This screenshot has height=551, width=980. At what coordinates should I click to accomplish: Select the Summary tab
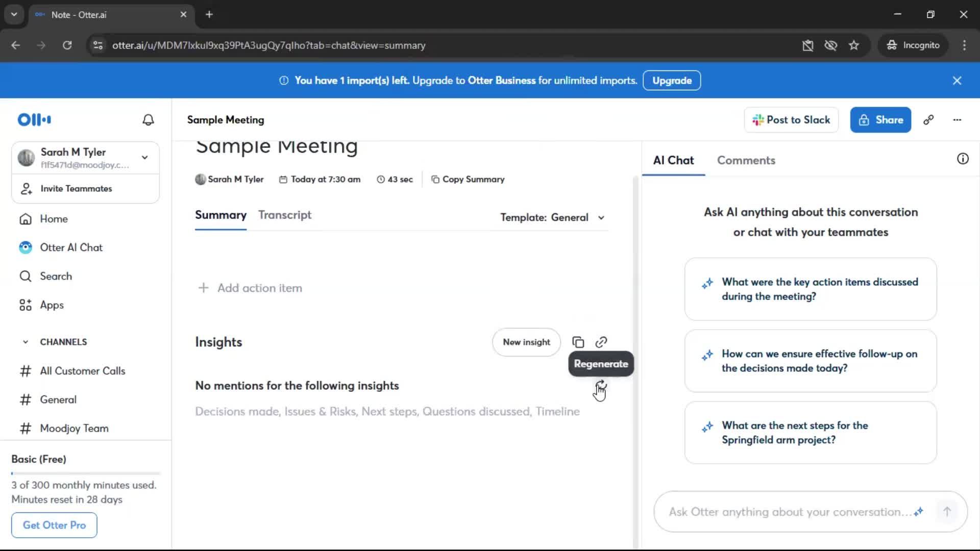coord(220,215)
